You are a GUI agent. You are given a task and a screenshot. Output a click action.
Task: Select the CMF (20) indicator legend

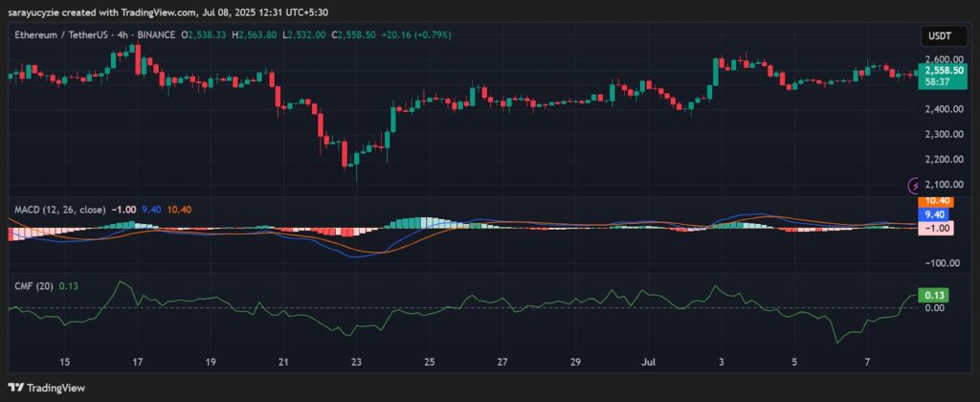(x=30, y=284)
